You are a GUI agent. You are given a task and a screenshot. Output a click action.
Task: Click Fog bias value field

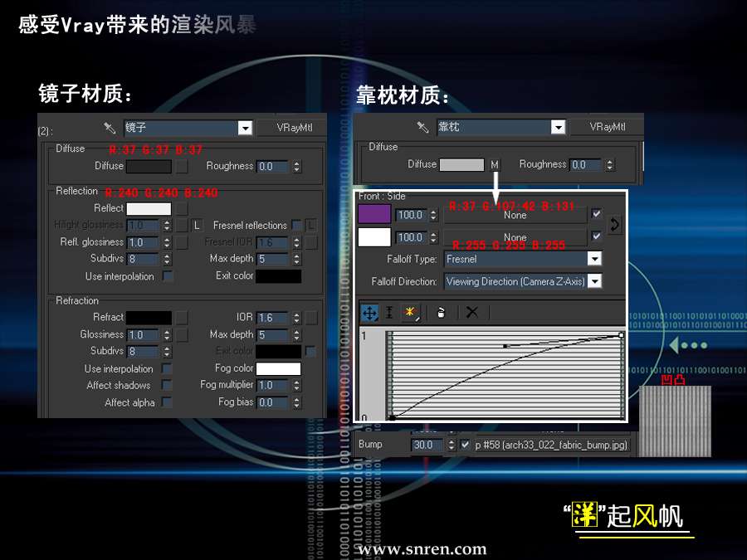pos(273,402)
